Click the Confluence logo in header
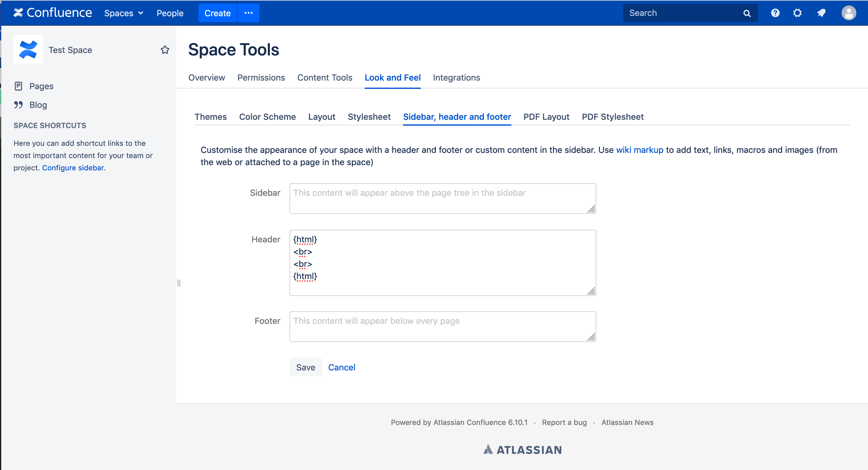The image size is (868, 470). point(52,13)
